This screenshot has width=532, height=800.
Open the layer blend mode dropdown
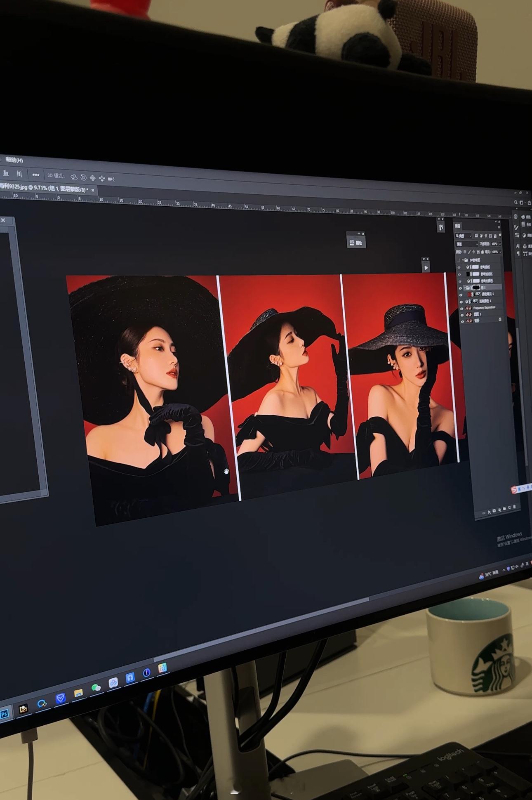467,244
